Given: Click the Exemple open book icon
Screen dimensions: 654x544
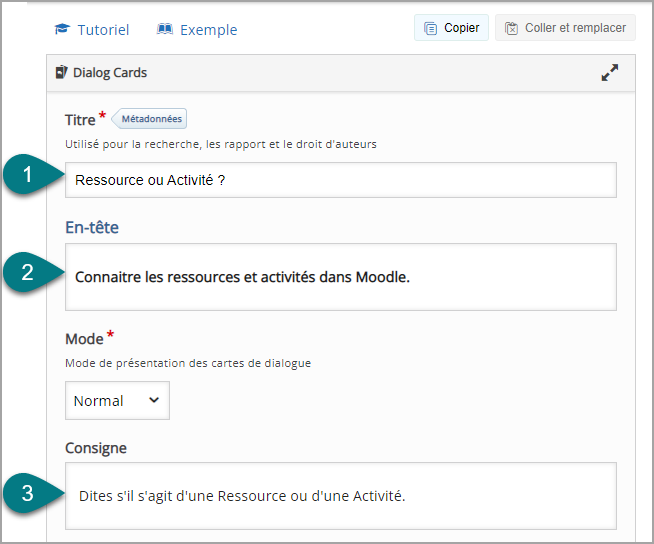Looking at the screenshot, I should pos(164,29).
